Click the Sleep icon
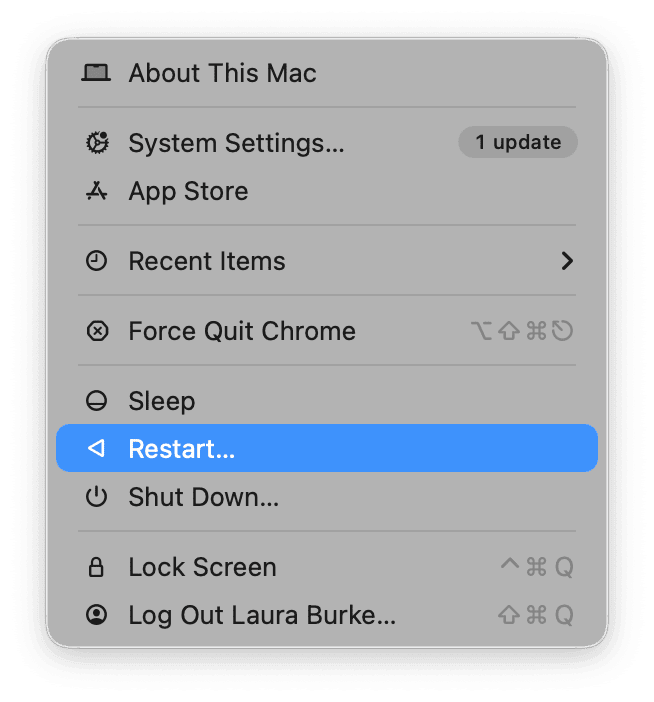The image size is (654, 702). pos(97,401)
